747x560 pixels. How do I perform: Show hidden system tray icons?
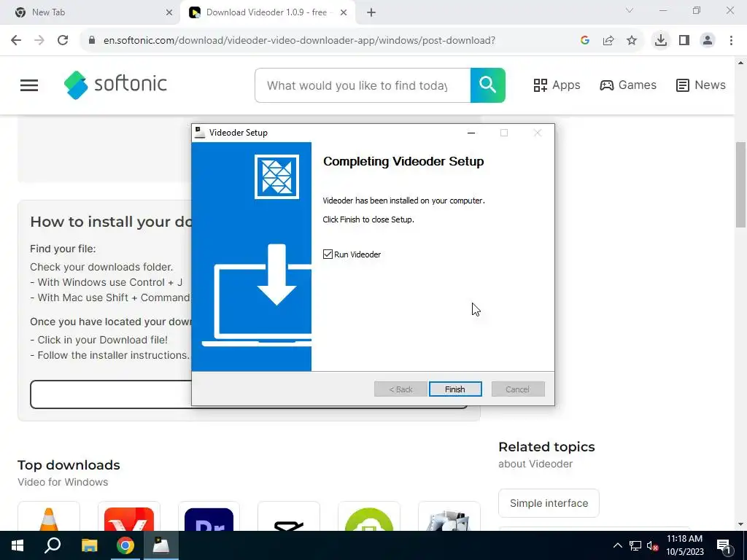click(x=617, y=545)
